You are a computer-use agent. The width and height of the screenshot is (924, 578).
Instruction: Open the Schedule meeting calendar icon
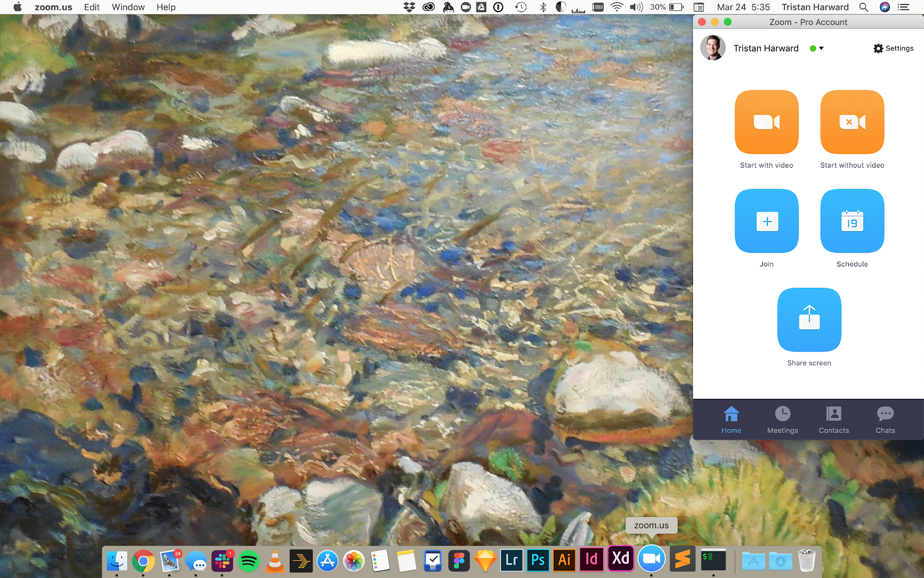(852, 221)
